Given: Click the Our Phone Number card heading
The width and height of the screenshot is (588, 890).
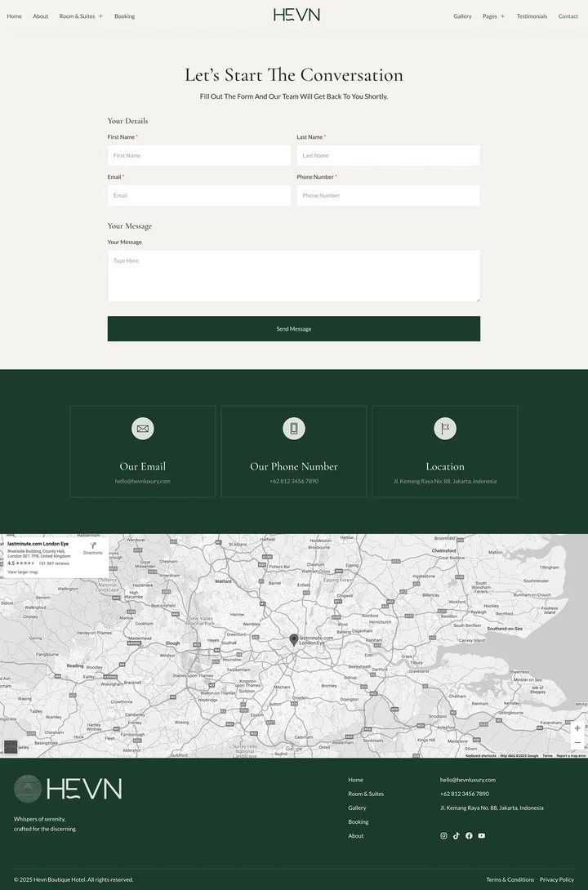Looking at the screenshot, I should coord(294,466).
